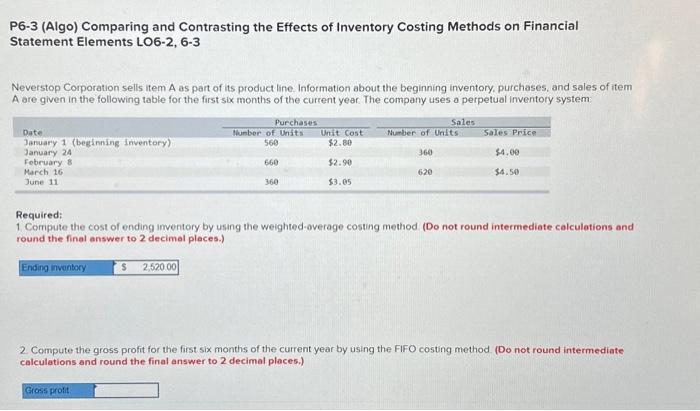The width and height of the screenshot is (700, 411).
Task: Click the P6-3 (Algo) problem title heading
Action: (294, 34)
